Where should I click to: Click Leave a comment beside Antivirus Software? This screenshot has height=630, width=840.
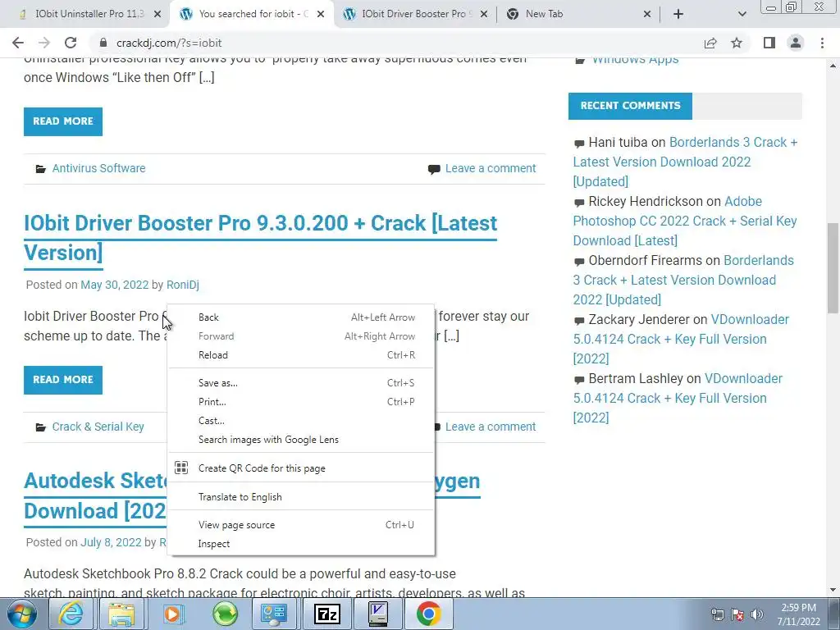click(x=491, y=168)
